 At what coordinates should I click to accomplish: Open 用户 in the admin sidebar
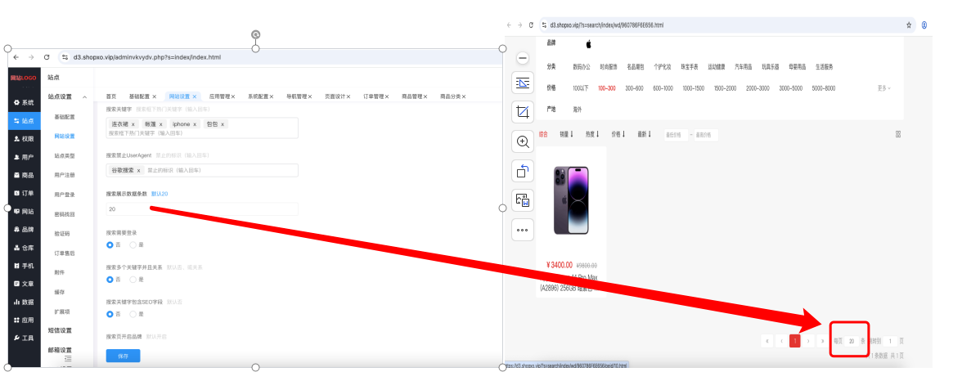(x=24, y=158)
